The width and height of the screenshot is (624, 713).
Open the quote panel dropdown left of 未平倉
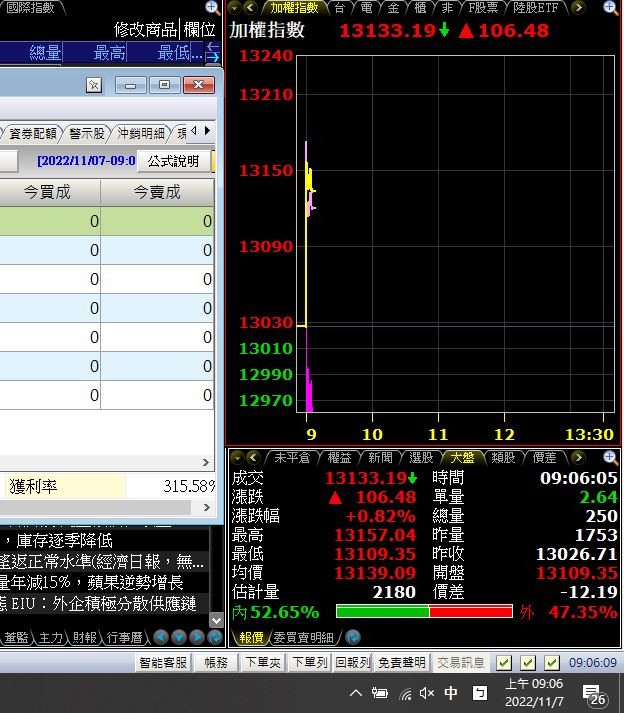coord(237,457)
